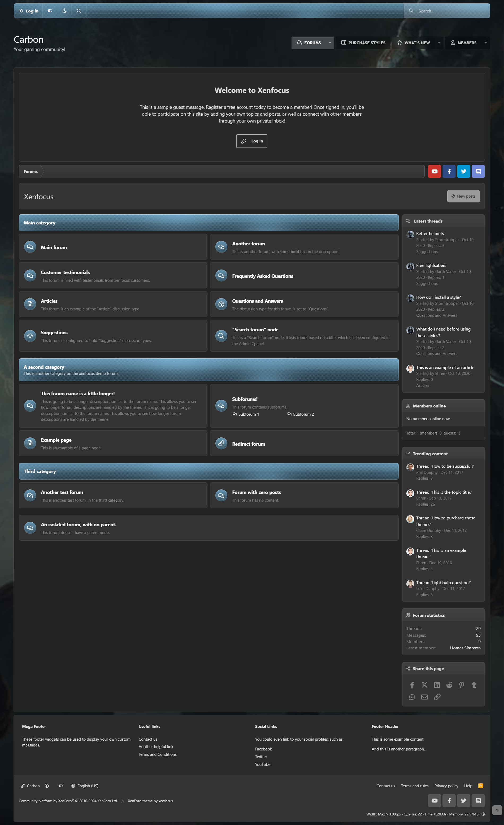Open the Subforum 2 link
This screenshot has width=504, height=825.
click(303, 414)
